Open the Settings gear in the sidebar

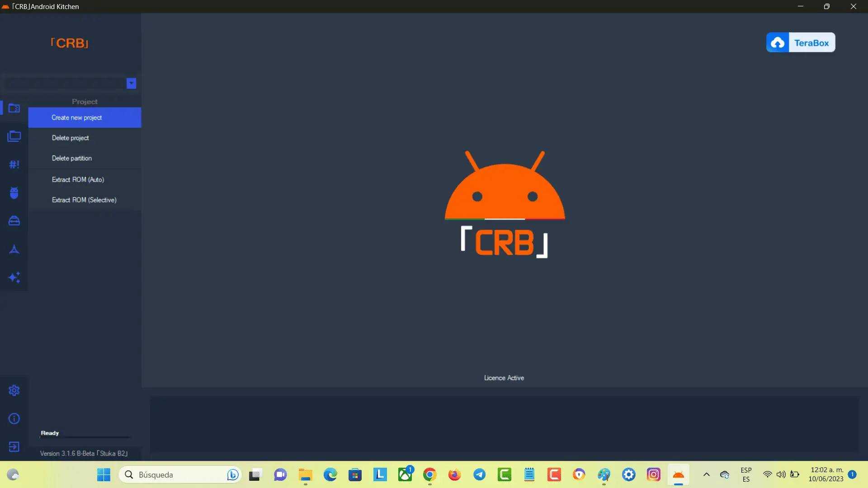(x=14, y=390)
